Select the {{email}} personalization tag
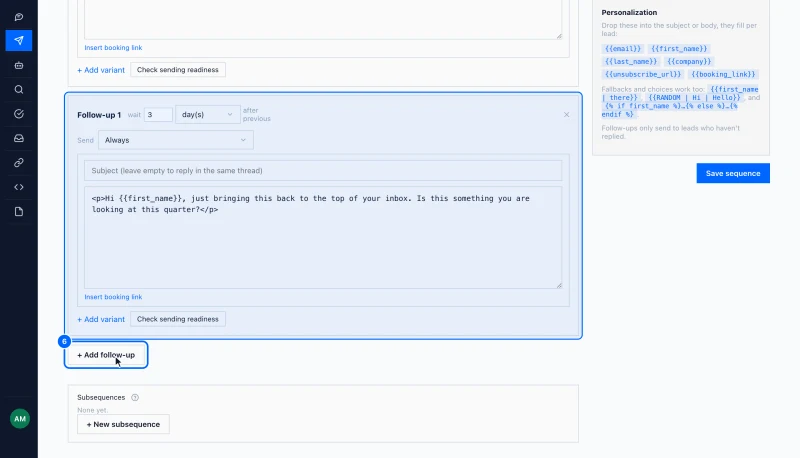The width and height of the screenshot is (800, 458). pos(622,48)
